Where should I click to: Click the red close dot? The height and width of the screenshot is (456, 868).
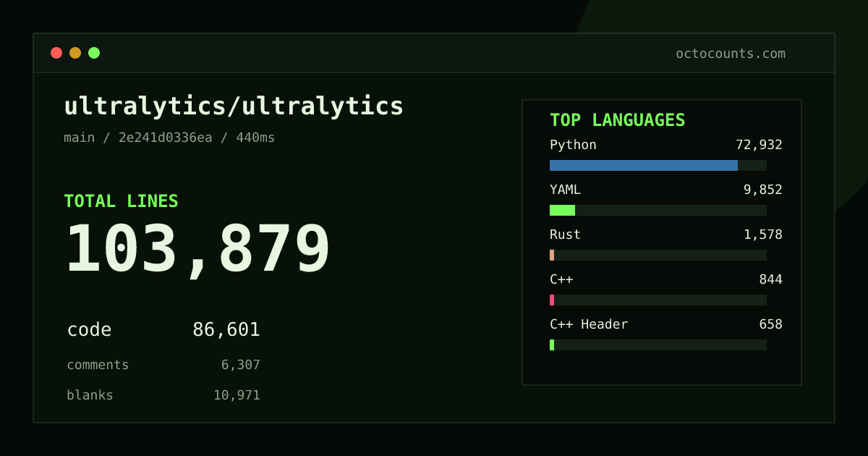tap(56, 53)
